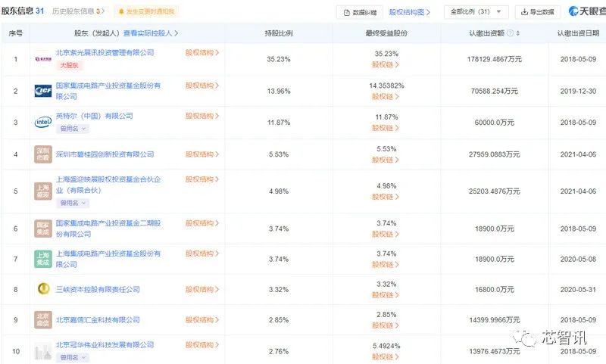606x364 pixels.
Task: Click the Tianyancha logo in the header
Action: tap(586, 11)
